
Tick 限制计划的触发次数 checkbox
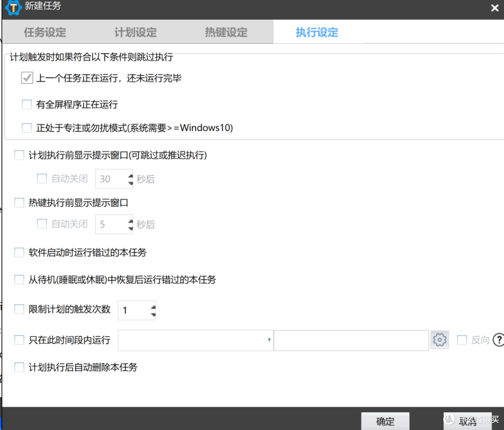click(19, 309)
